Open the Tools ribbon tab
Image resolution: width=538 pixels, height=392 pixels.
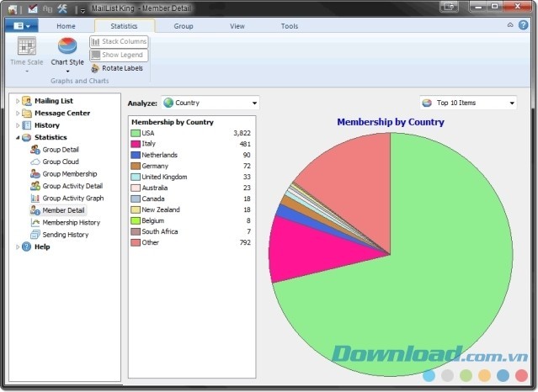click(x=290, y=26)
